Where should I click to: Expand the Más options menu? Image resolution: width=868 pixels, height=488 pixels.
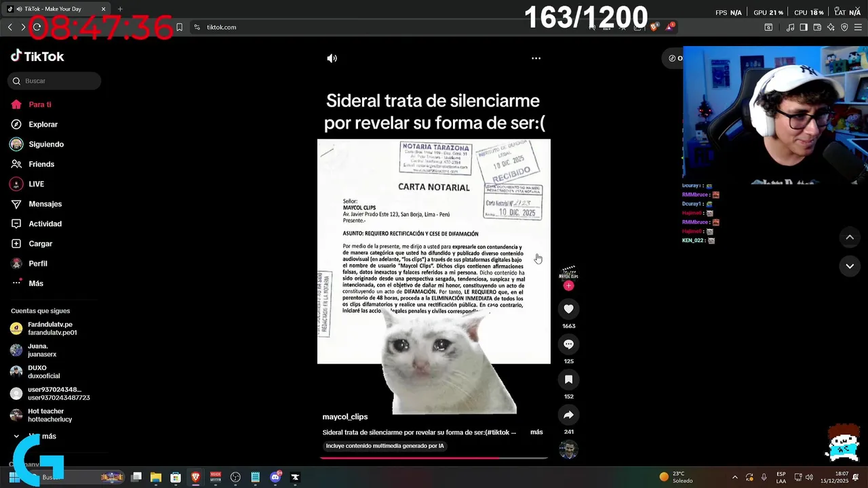[27, 283]
